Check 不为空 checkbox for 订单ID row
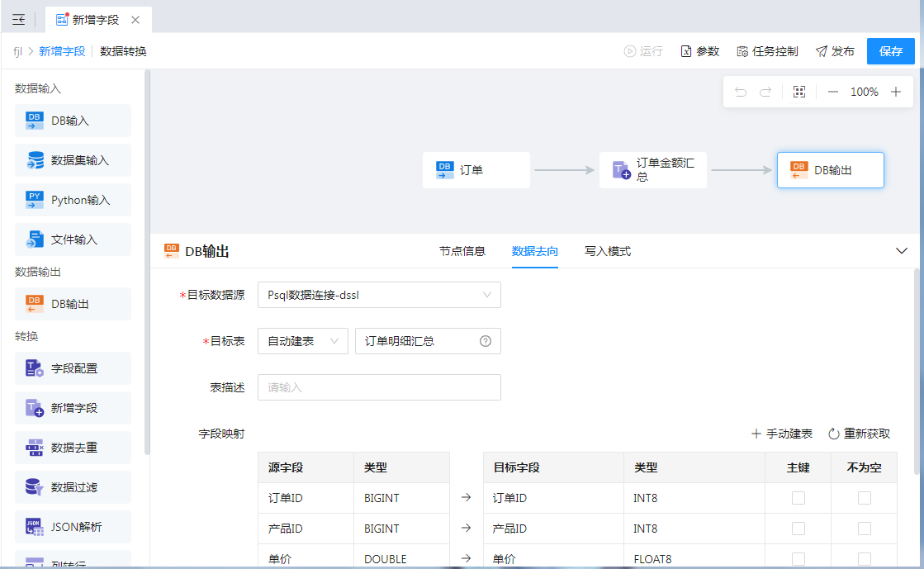Screen dimensions: 924x569 click(x=864, y=498)
